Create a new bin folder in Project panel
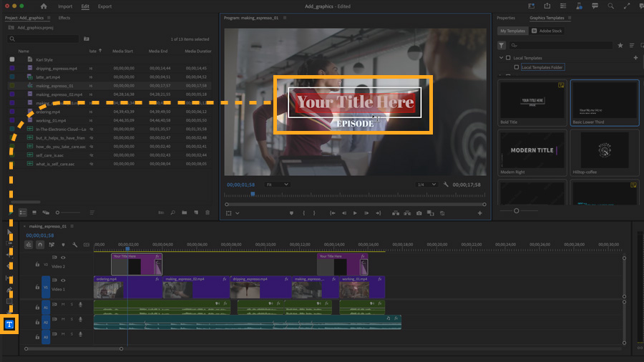Image resolution: width=644 pixels, height=362 pixels. 185,212
